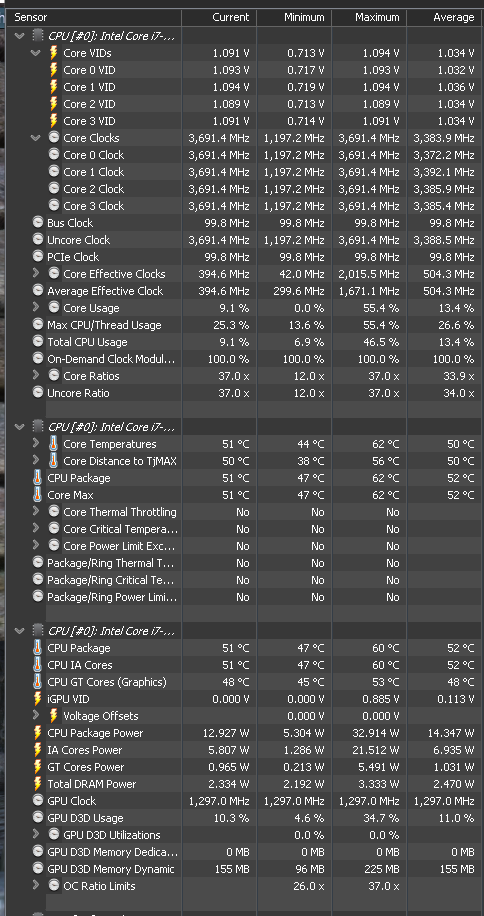Click the Current column header
Image resolution: width=484 pixels, height=916 pixels.
coord(219,18)
